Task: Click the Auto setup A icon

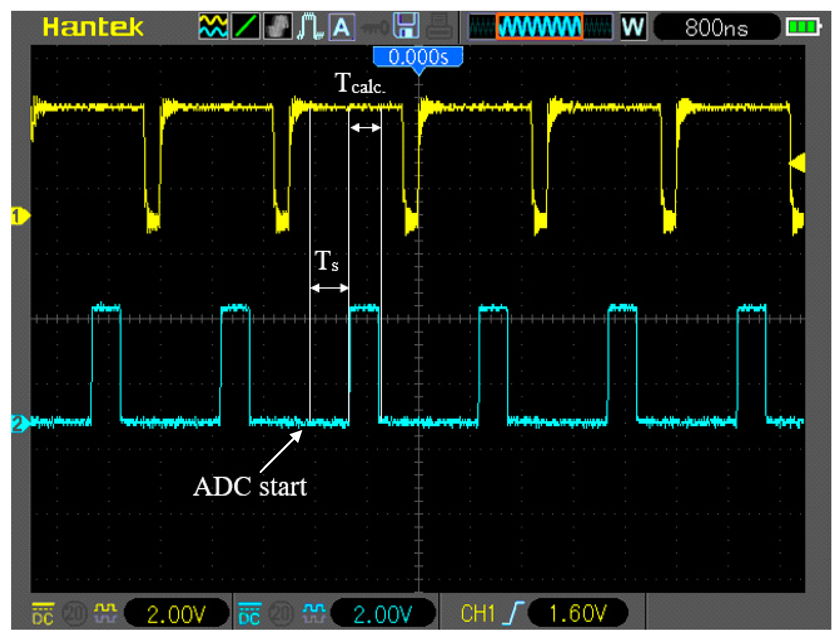Action: click(341, 26)
